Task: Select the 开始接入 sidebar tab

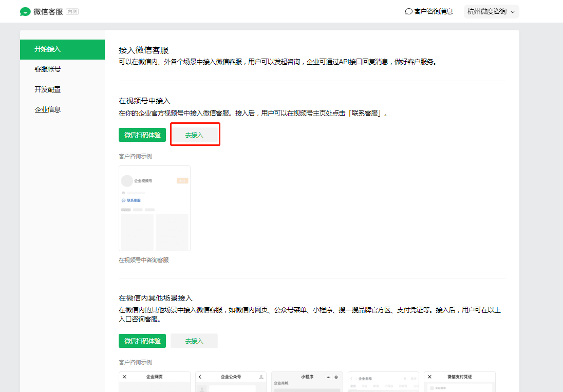Action: coord(62,49)
